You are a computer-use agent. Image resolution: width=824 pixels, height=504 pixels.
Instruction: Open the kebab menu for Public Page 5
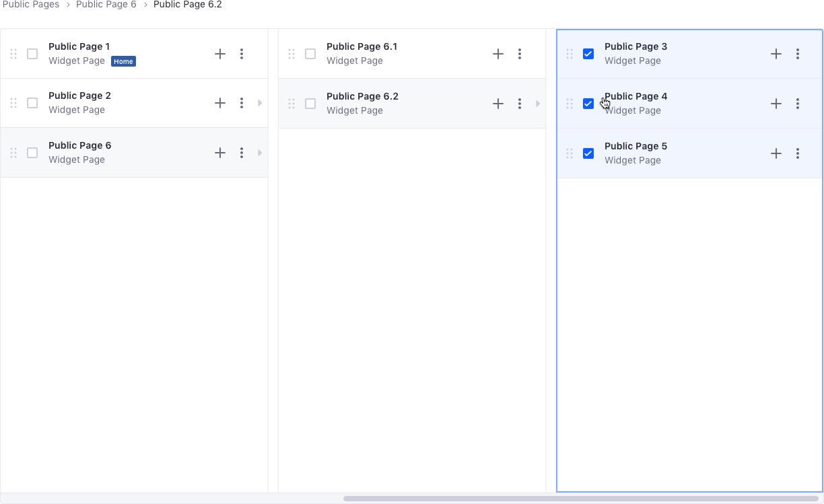coord(798,153)
